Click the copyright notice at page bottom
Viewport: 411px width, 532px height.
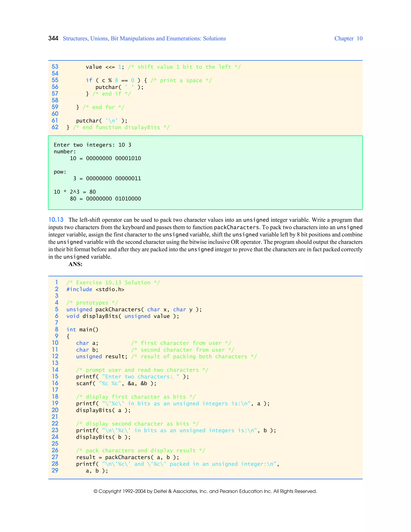(x=205, y=491)
